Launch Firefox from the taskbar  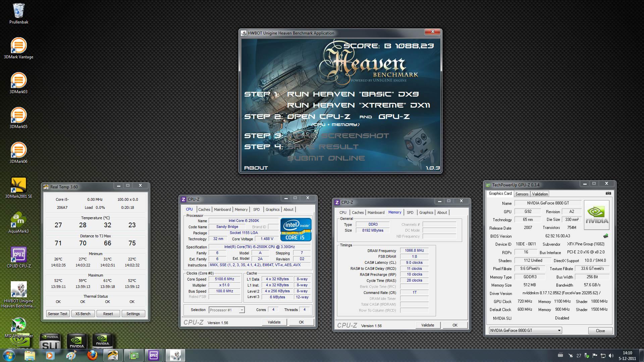click(92, 355)
